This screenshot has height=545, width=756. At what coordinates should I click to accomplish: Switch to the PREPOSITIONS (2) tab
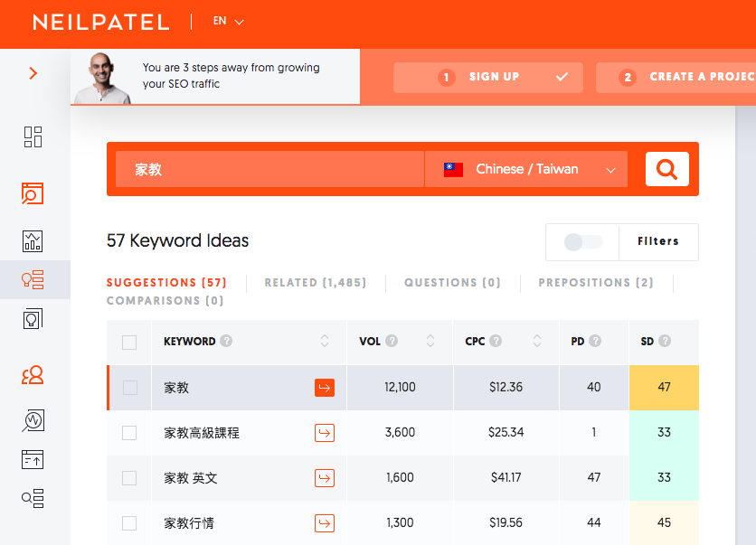[x=595, y=283]
